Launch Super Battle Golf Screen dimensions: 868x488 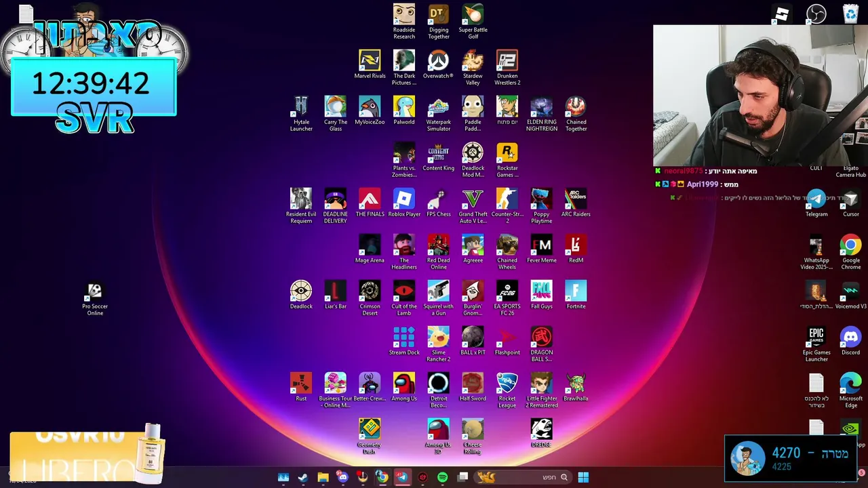(473, 22)
